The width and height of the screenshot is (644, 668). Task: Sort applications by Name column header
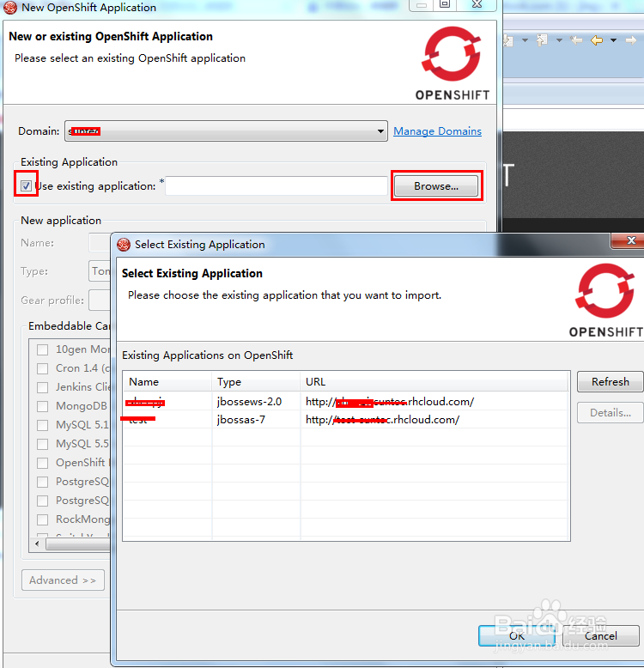[x=167, y=382]
